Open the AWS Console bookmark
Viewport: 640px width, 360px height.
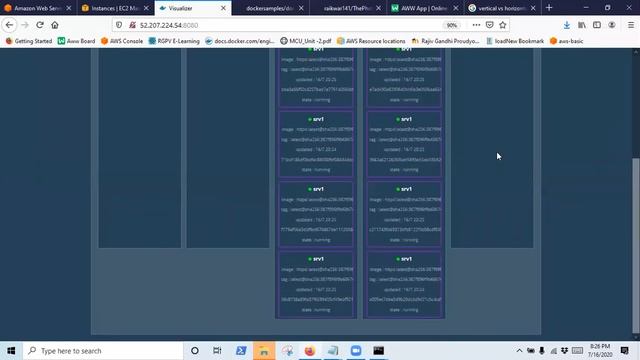click(122, 41)
